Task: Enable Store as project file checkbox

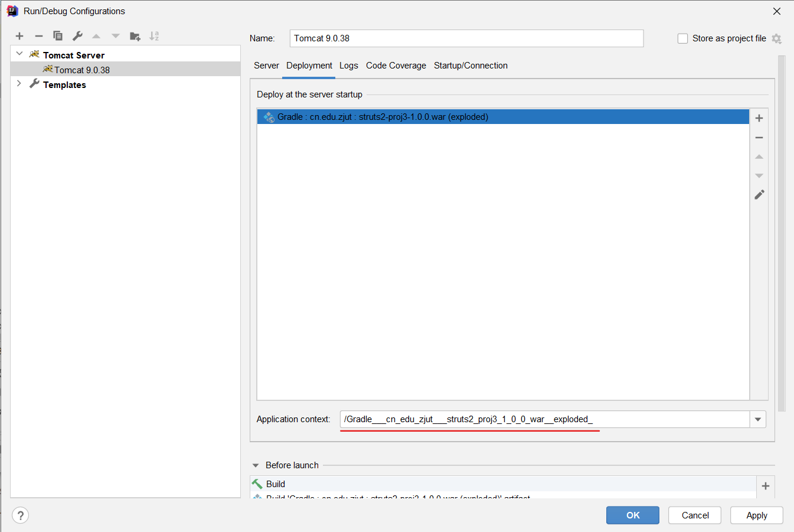Action: pyautogui.click(x=683, y=38)
